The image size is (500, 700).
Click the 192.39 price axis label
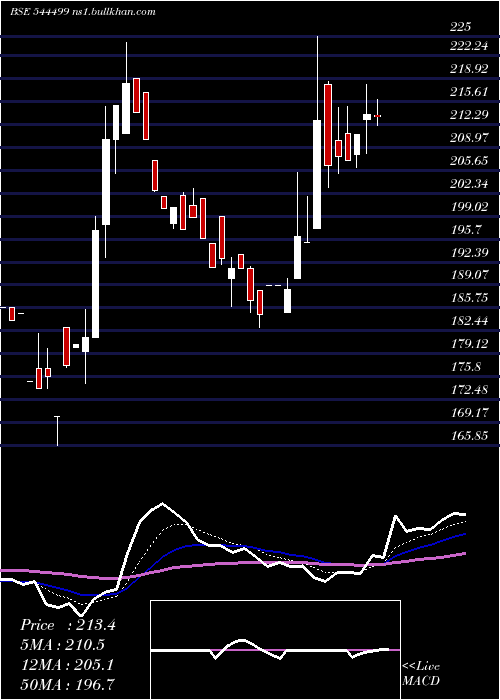(x=469, y=253)
